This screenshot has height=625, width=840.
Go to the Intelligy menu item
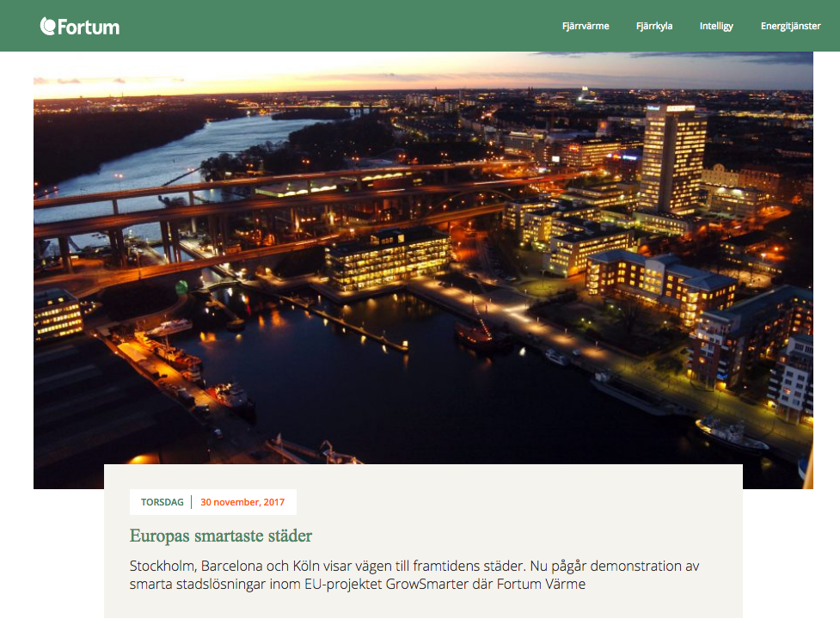(x=716, y=26)
